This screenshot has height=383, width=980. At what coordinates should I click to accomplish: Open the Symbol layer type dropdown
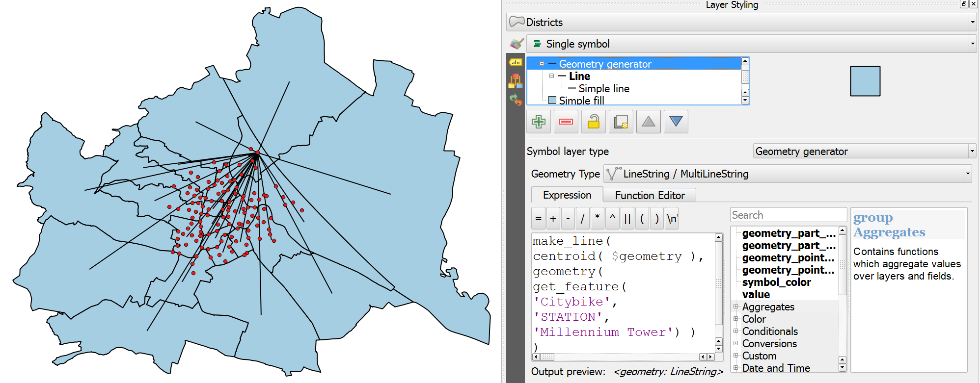[x=864, y=151]
